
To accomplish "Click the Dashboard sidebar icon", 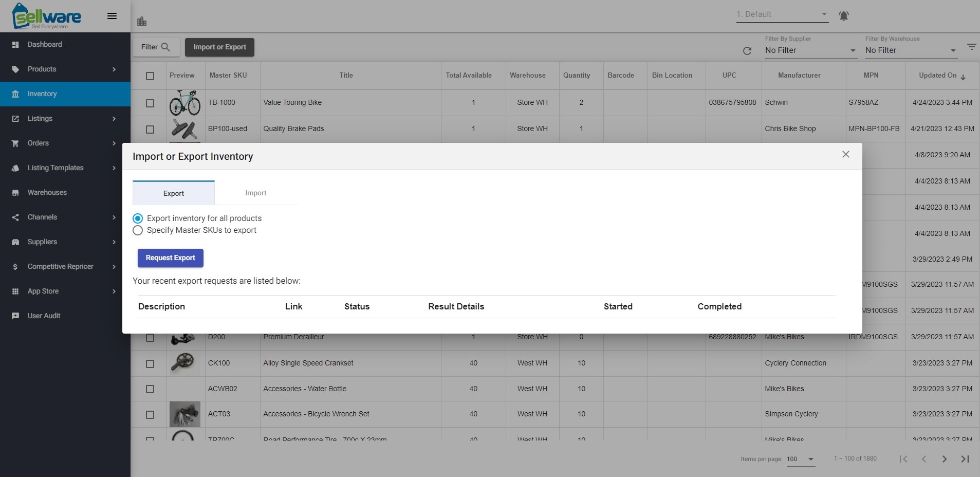I will 15,45.
